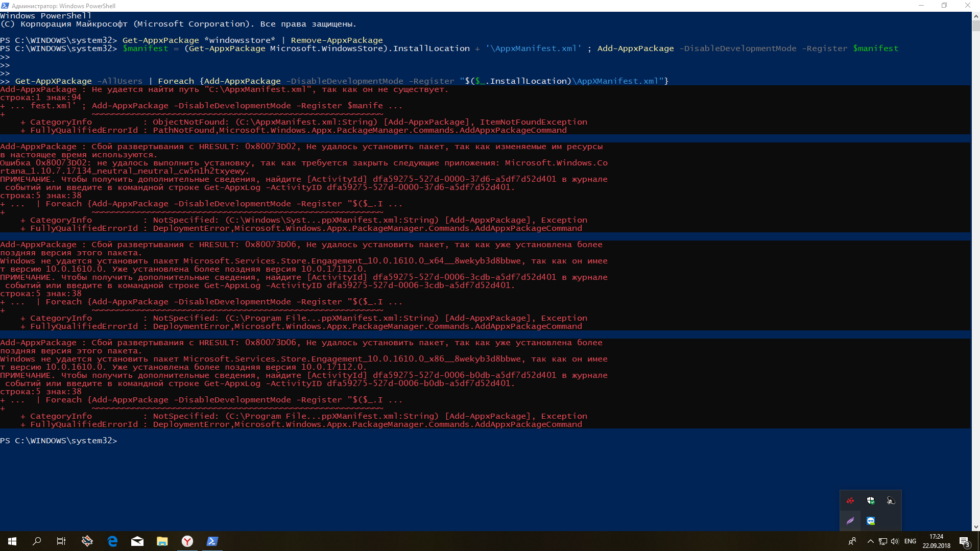Open Windows Defender shield tray icon
The height and width of the screenshot is (551, 980).
871,500
